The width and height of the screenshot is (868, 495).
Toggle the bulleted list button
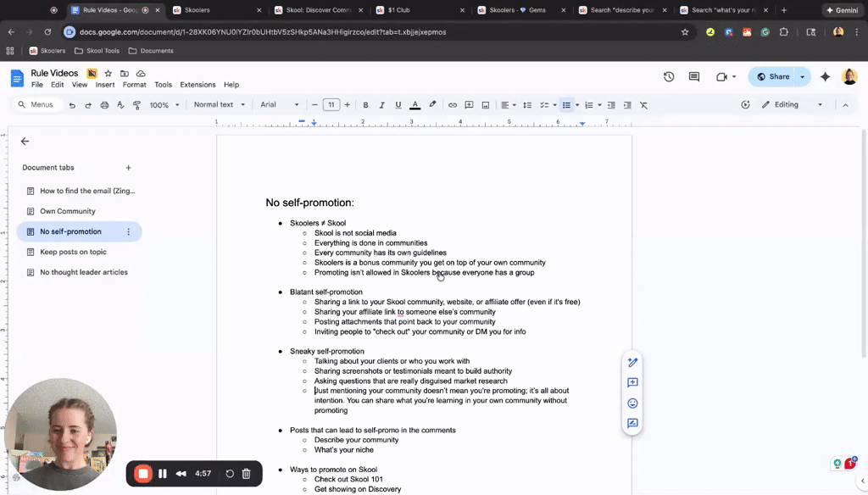[x=566, y=104]
